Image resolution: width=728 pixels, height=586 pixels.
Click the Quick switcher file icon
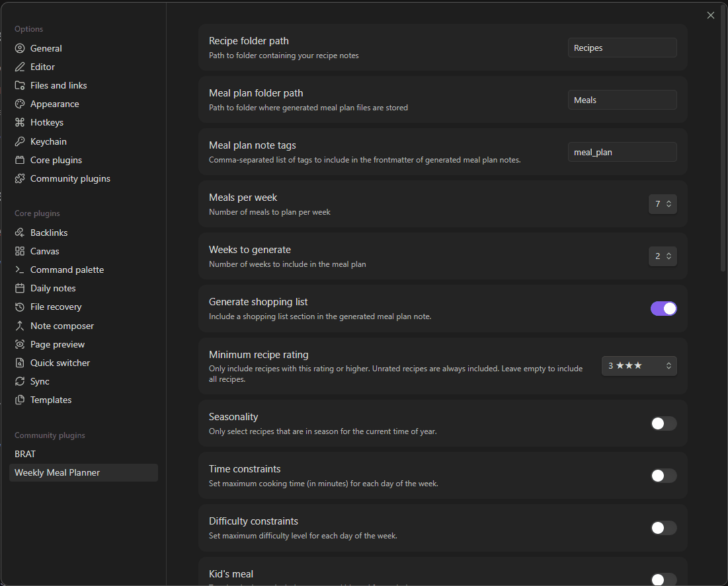(19, 363)
